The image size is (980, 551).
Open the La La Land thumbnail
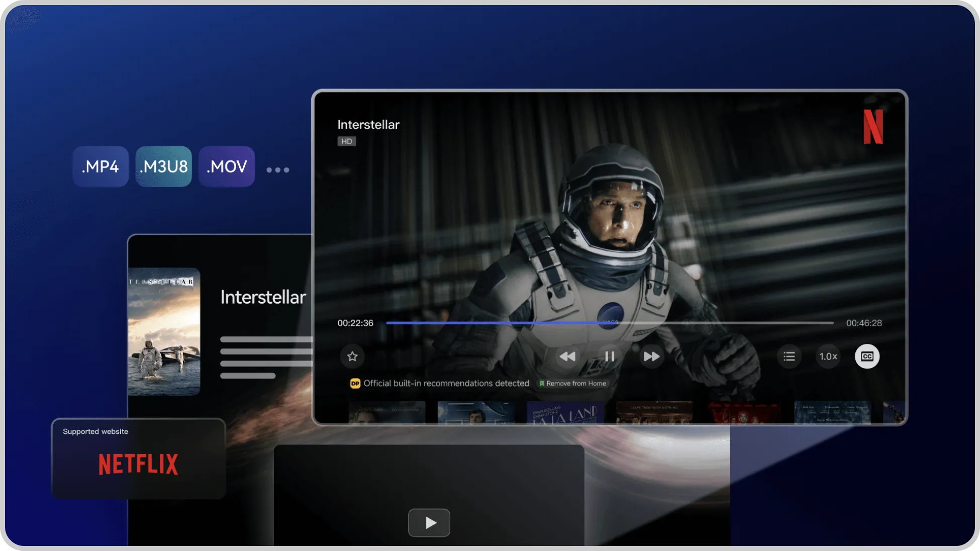tap(565, 413)
